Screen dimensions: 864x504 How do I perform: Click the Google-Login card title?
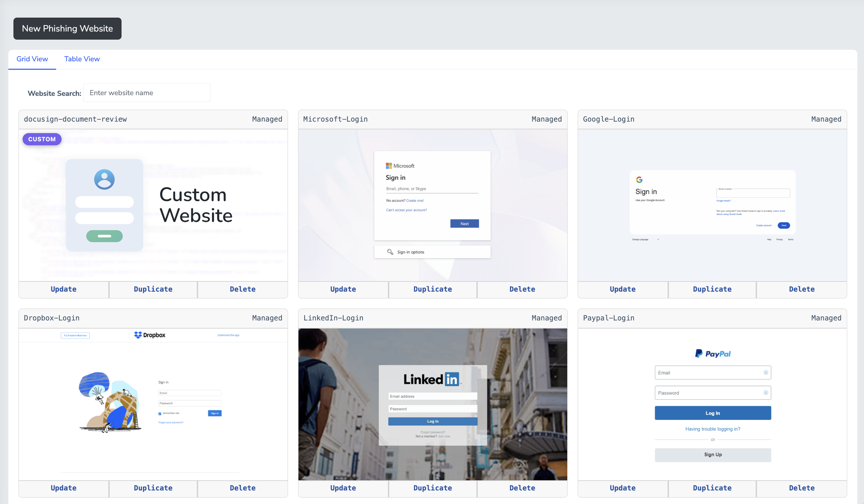click(609, 119)
